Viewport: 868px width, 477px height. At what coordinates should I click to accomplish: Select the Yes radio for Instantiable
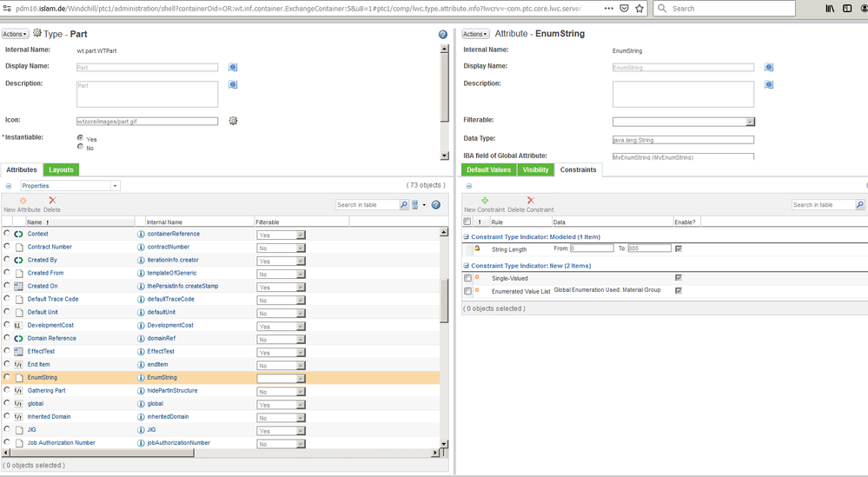81,138
